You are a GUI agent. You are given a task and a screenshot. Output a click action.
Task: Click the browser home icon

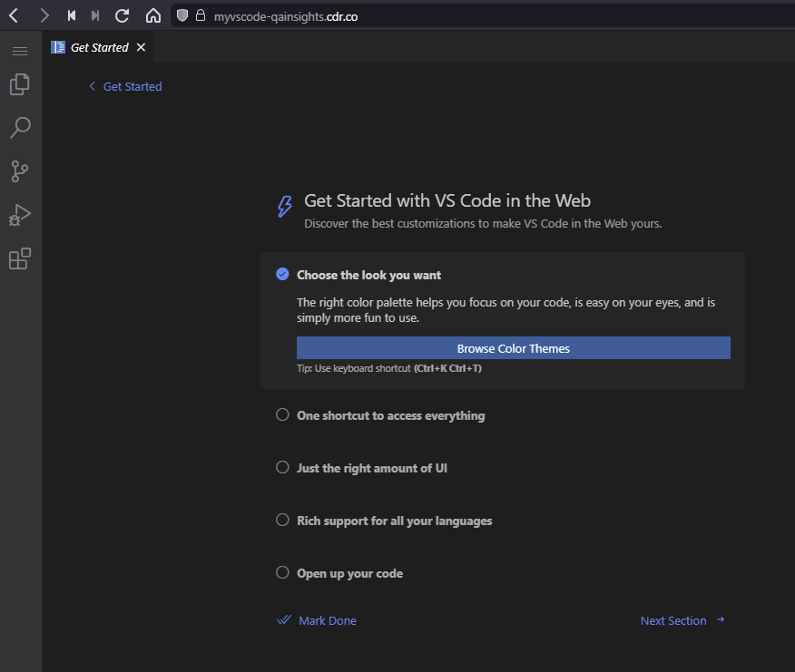point(152,15)
